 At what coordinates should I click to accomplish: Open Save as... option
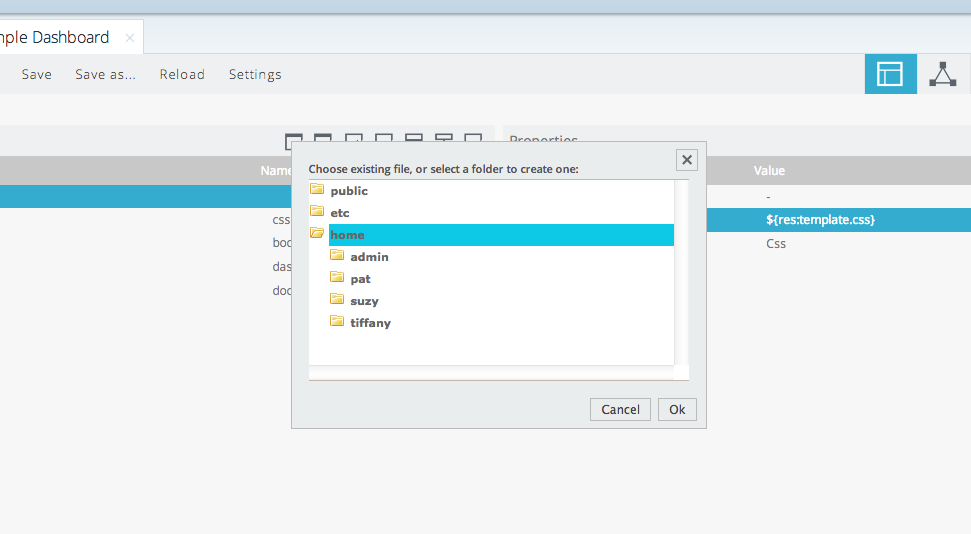coord(105,74)
